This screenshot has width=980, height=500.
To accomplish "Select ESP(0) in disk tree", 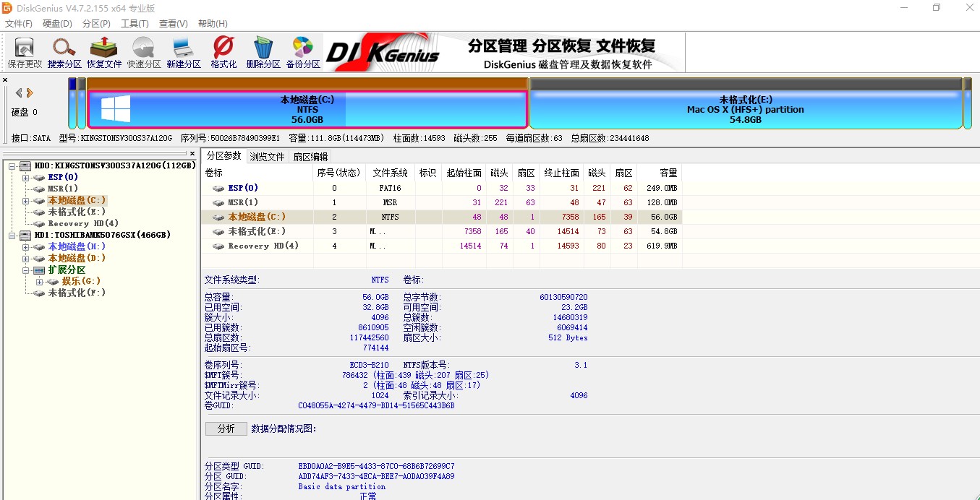I will [64, 177].
